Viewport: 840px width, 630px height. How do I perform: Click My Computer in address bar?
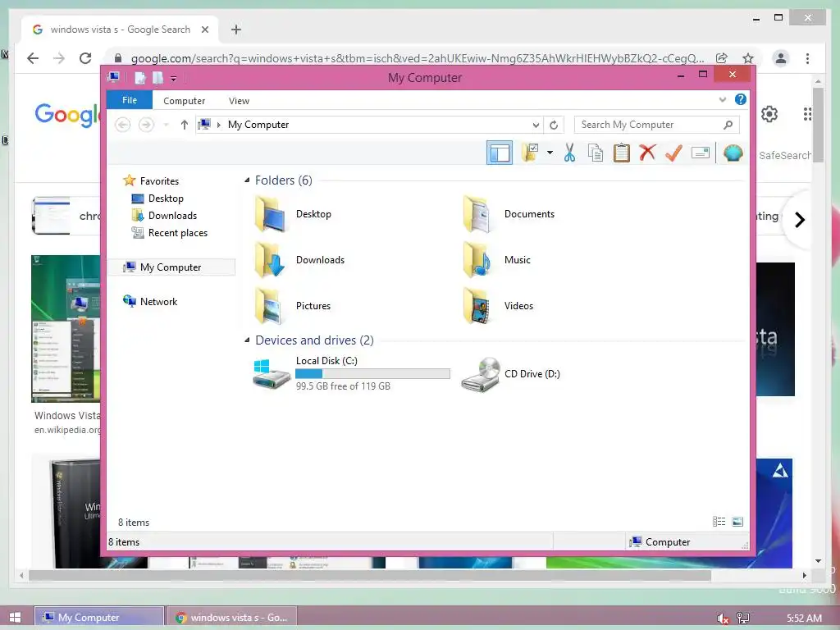click(x=258, y=125)
